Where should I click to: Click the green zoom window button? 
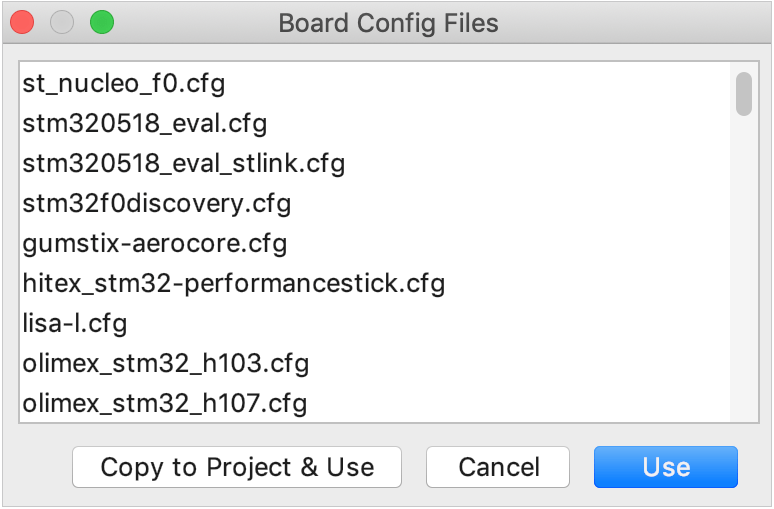101,22
